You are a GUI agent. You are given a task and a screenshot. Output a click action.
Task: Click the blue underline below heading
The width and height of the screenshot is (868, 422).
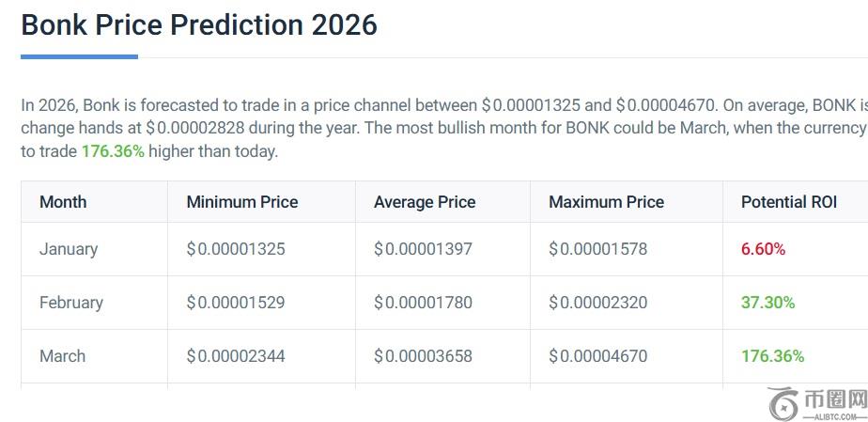[x=79, y=56]
